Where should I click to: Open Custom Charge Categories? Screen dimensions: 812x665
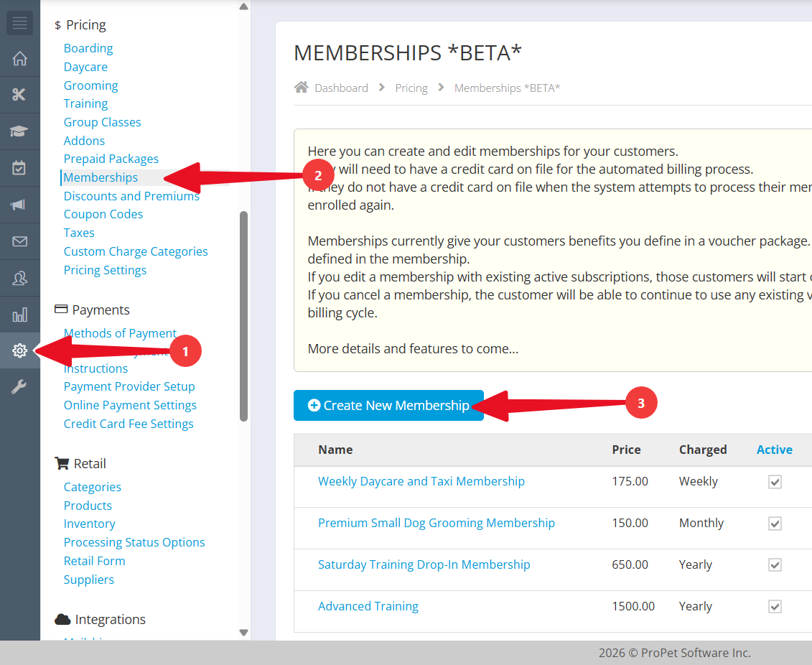coord(136,251)
